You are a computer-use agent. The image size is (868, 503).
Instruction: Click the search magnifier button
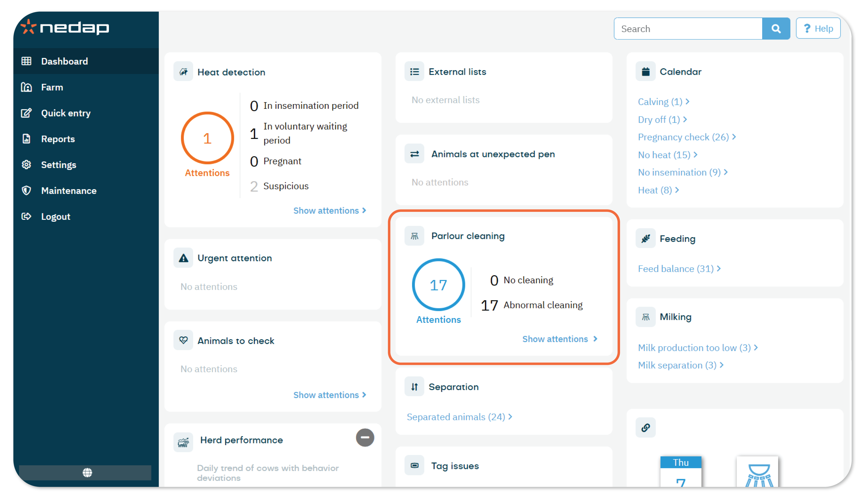(x=776, y=29)
